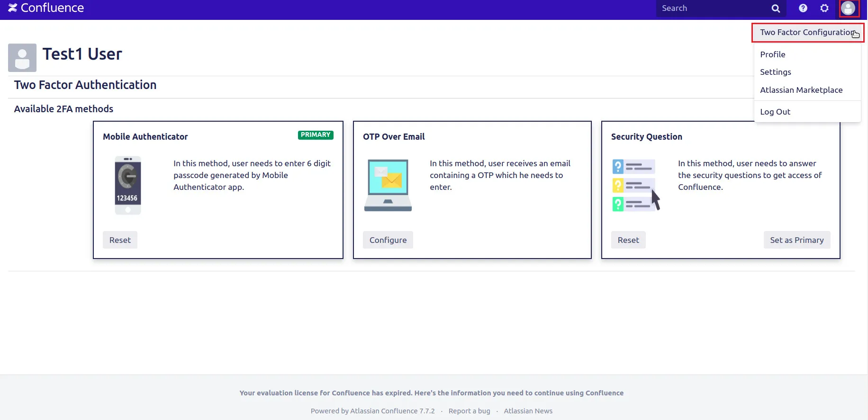Screen dimensions: 868x420
Task: Choose Log Out from user menu
Action: pos(807,112)
